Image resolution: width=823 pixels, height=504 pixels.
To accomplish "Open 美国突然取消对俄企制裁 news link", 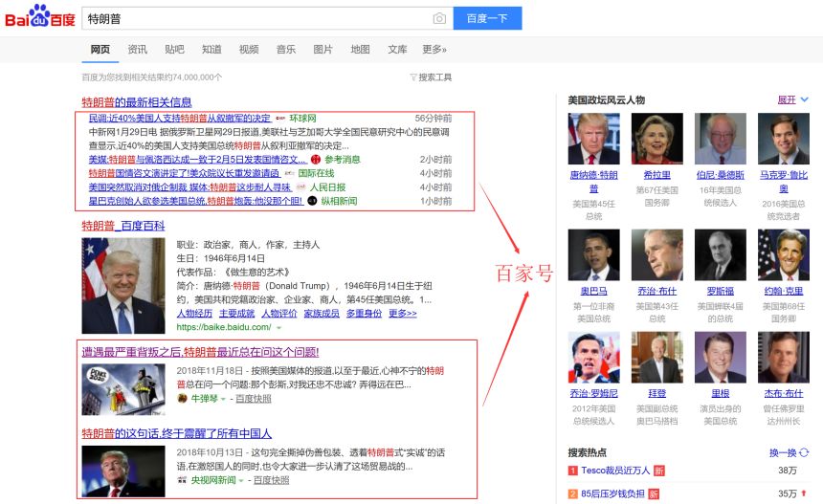I will (190, 187).
